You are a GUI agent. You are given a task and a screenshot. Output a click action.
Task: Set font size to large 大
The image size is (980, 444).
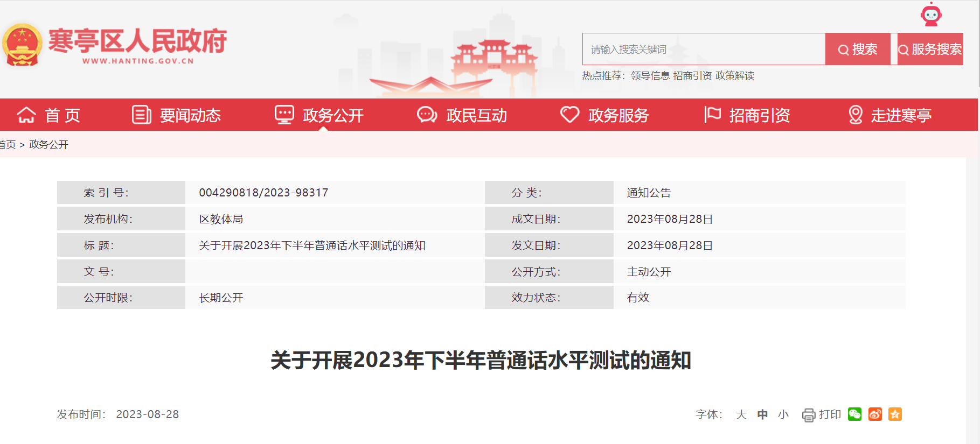741,414
